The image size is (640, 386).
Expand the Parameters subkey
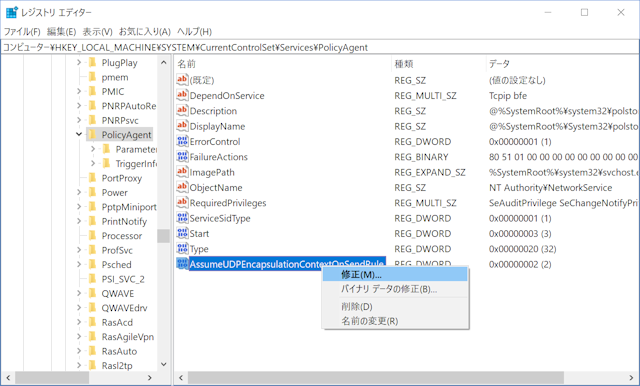tap(93, 149)
